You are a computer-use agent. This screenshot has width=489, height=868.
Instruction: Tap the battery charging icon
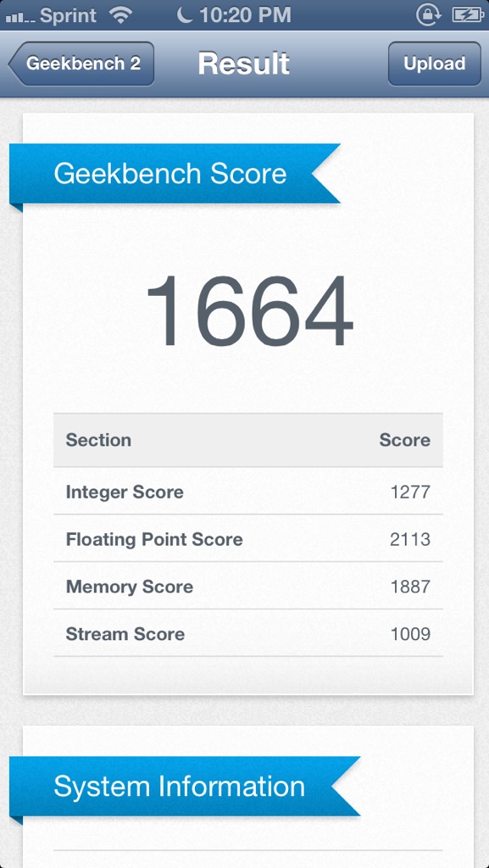point(468,15)
